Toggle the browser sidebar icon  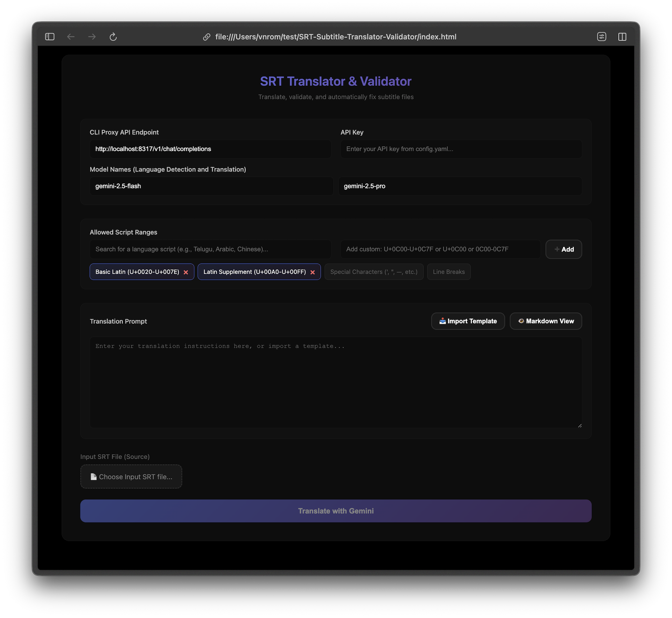[x=50, y=37]
